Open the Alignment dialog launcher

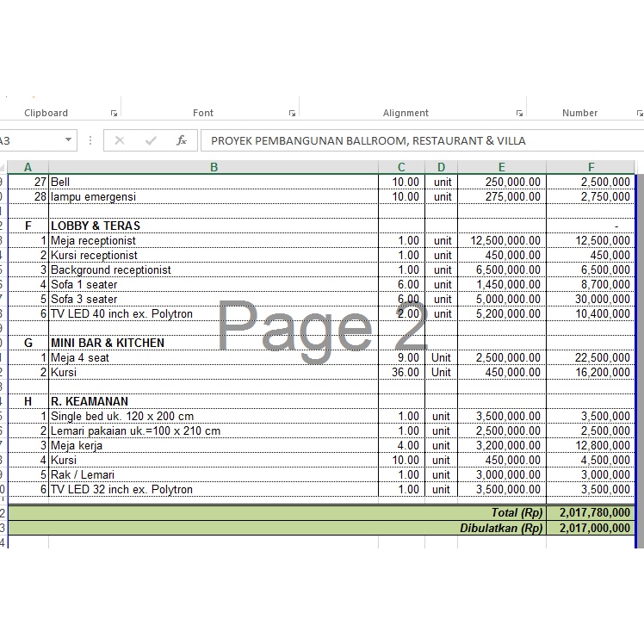click(x=519, y=114)
